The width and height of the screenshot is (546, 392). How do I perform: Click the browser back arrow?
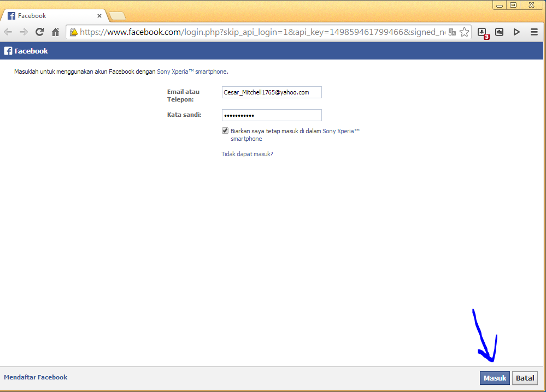8,32
